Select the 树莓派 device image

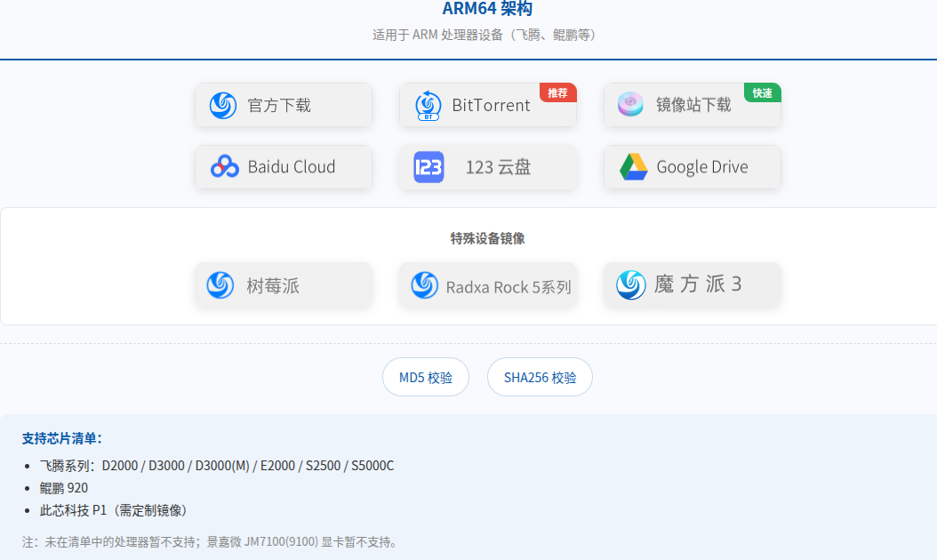(284, 285)
